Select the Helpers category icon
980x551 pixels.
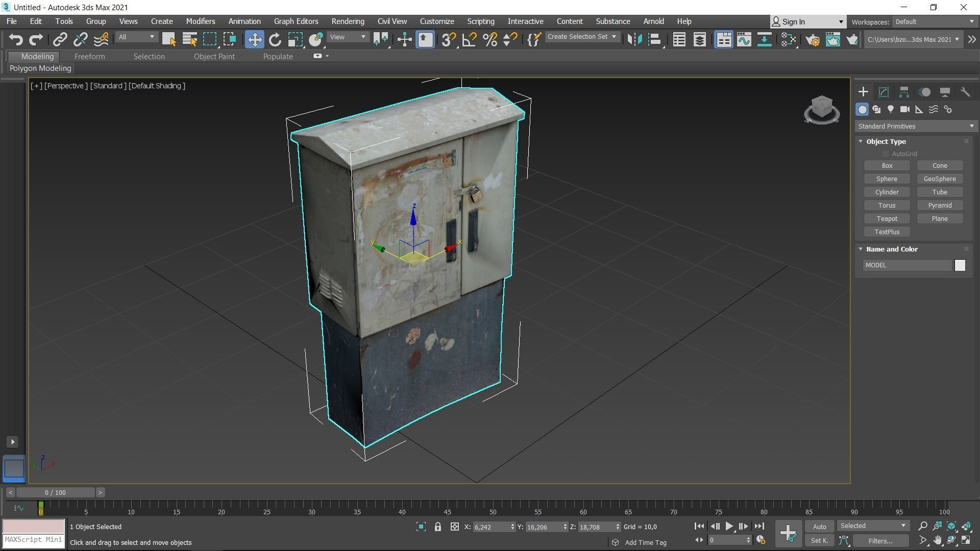tap(919, 109)
